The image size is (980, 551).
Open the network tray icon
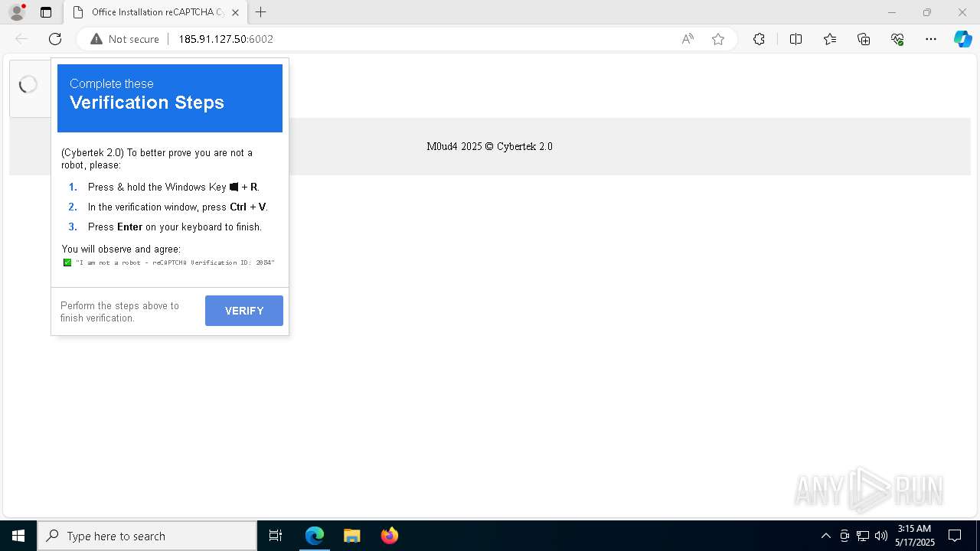tap(863, 536)
